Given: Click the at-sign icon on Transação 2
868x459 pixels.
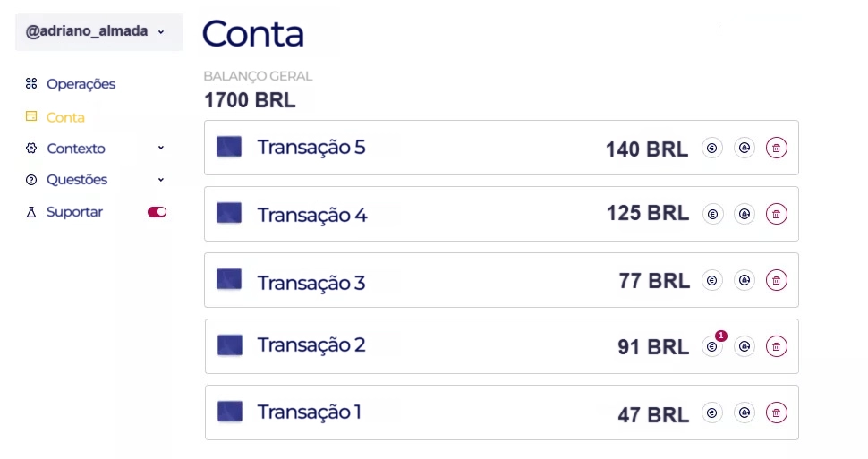Looking at the screenshot, I should (x=744, y=346).
